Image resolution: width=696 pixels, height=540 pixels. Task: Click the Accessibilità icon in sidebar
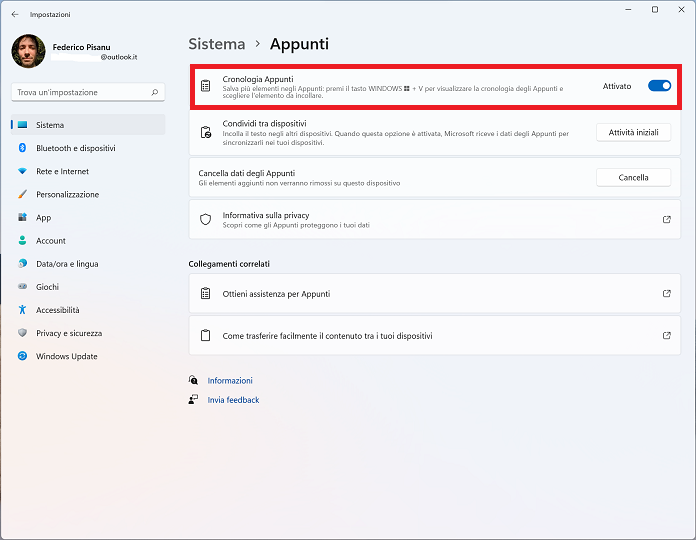click(22, 310)
